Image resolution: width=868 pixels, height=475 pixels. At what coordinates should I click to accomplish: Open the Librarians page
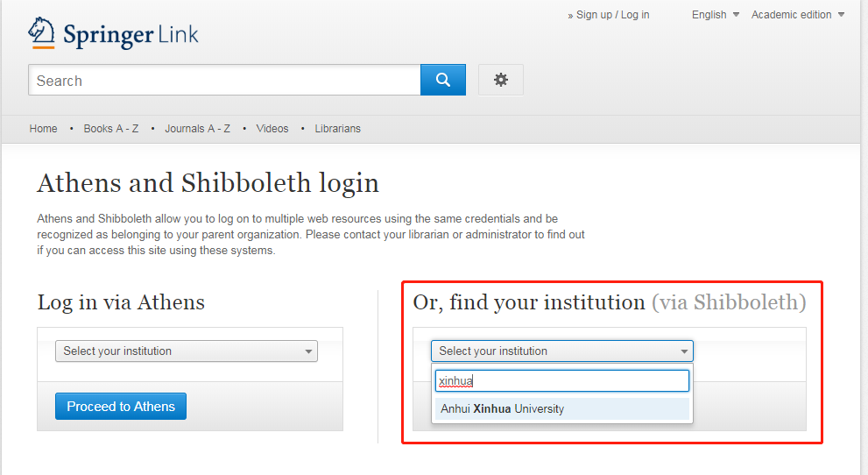[337, 129]
